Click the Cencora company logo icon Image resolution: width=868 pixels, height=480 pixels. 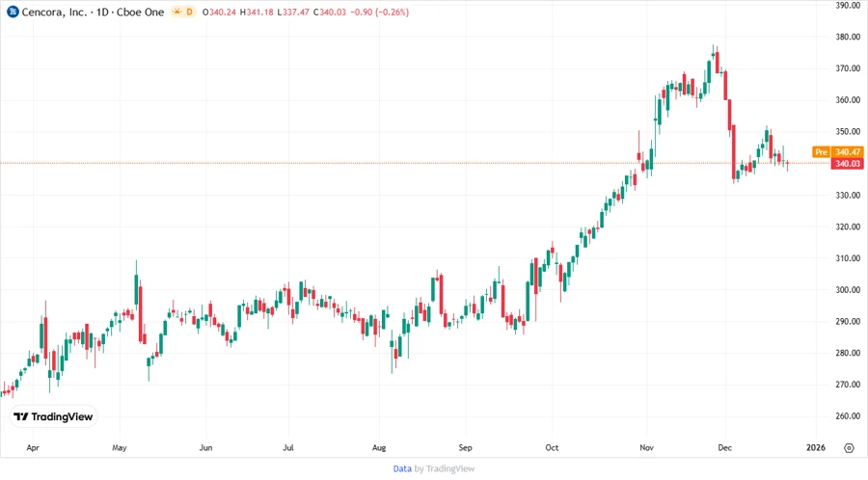[13, 12]
